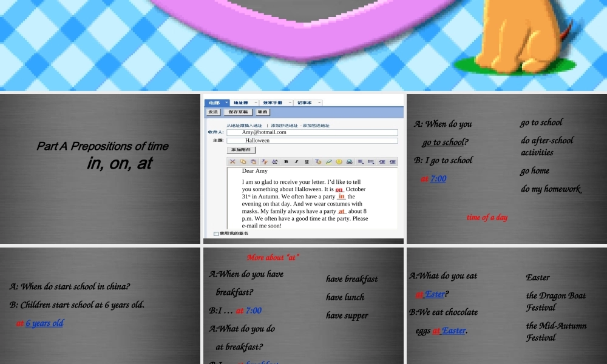Open the 记事本 dropdown arrow

(319, 103)
